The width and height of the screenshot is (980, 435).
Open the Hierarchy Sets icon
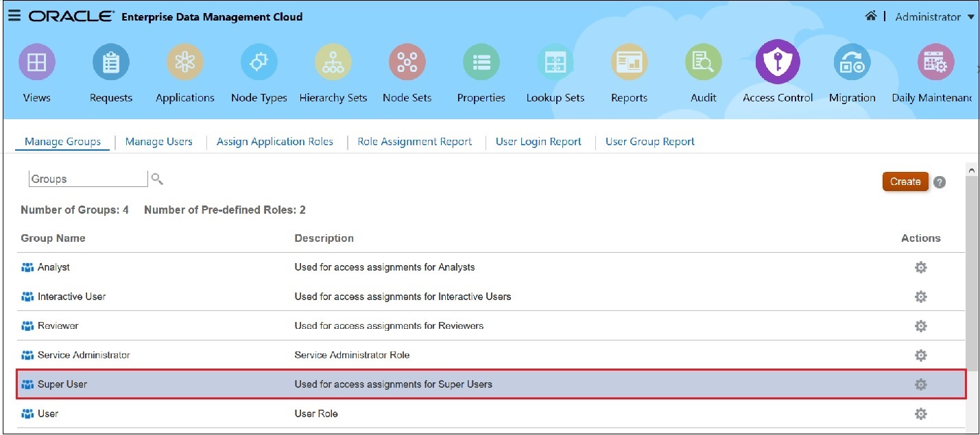click(333, 63)
